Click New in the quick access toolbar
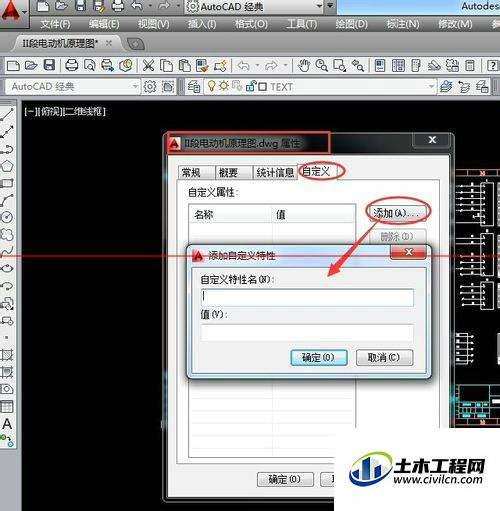This screenshot has height=511, width=500. coord(43,6)
